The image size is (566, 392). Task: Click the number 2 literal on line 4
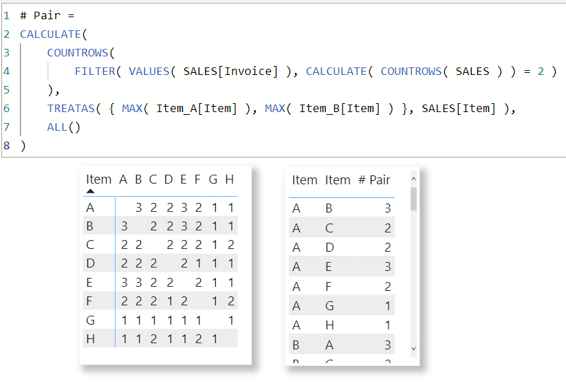541,72
